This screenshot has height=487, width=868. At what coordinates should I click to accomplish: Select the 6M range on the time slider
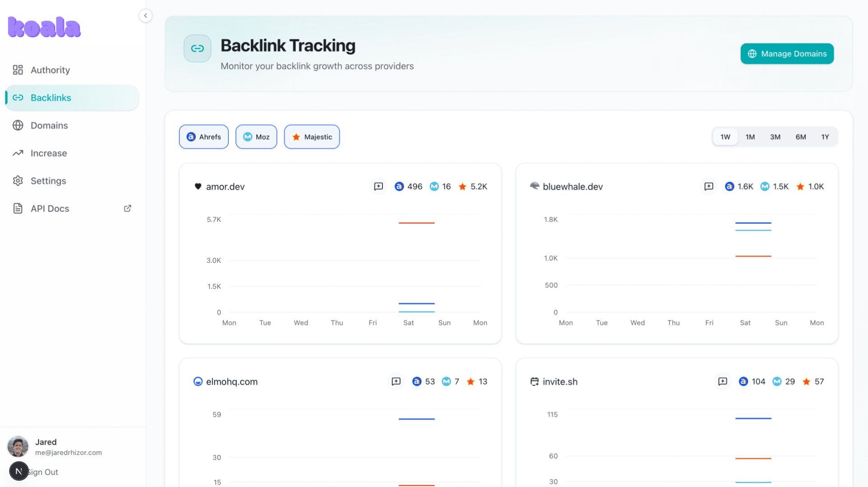[x=801, y=137]
